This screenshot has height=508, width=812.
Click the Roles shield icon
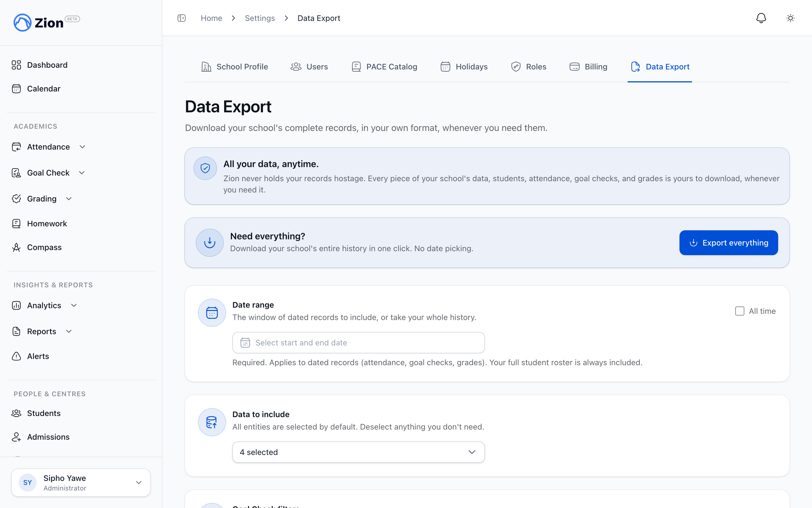point(516,67)
